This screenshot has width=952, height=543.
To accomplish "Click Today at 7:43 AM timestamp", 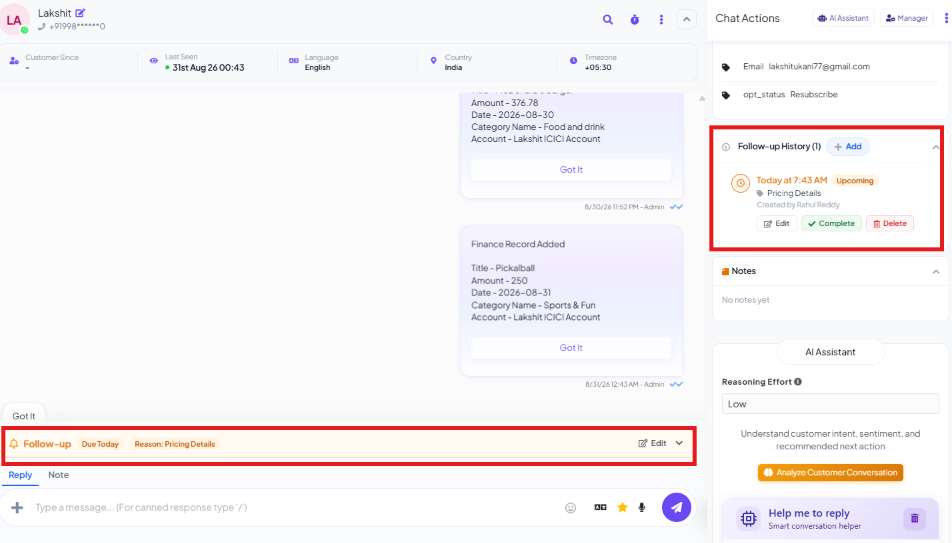I will 792,180.
